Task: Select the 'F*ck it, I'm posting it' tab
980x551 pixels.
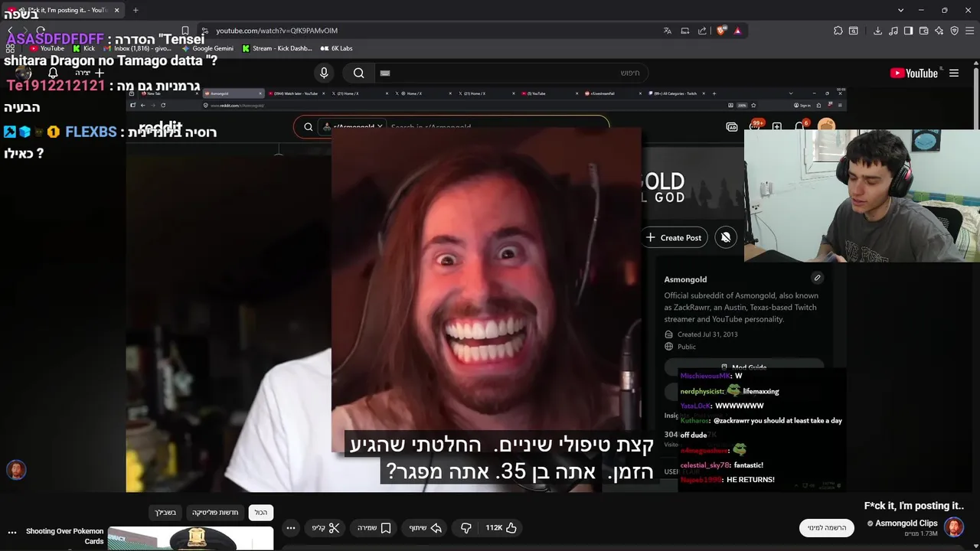Action: [x=63, y=10]
